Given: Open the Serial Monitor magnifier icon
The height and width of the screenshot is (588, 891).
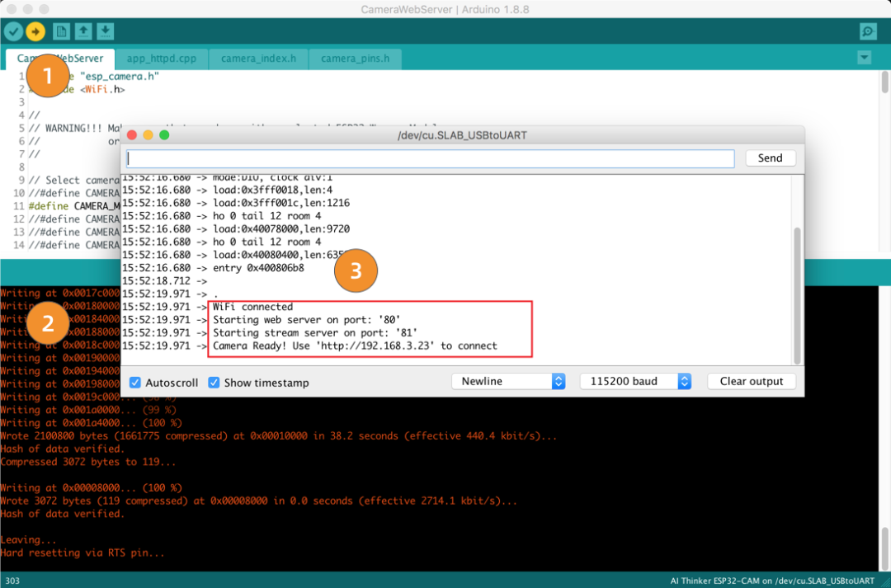Looking at the screenshot, I should [x=868, y=31].
